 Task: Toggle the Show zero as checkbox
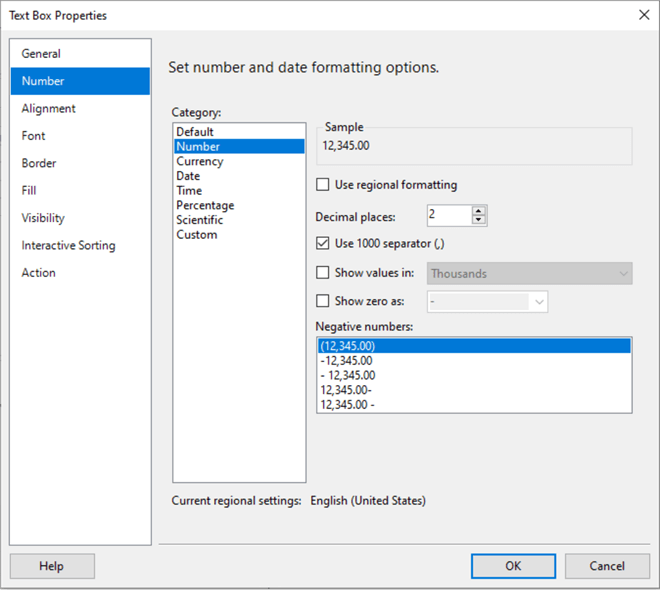tap(323, 301)
